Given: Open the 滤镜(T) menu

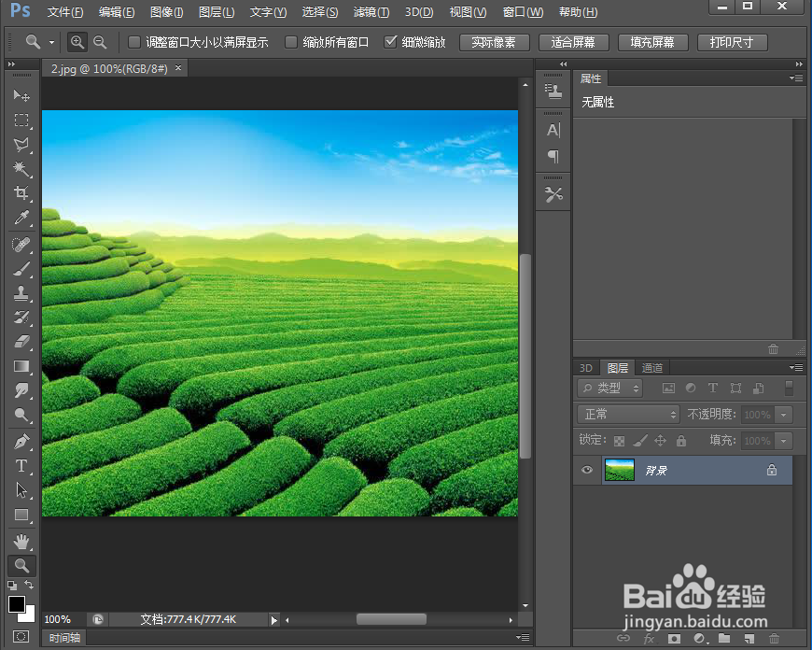Looking at the screenshot, I should [371, 12].
